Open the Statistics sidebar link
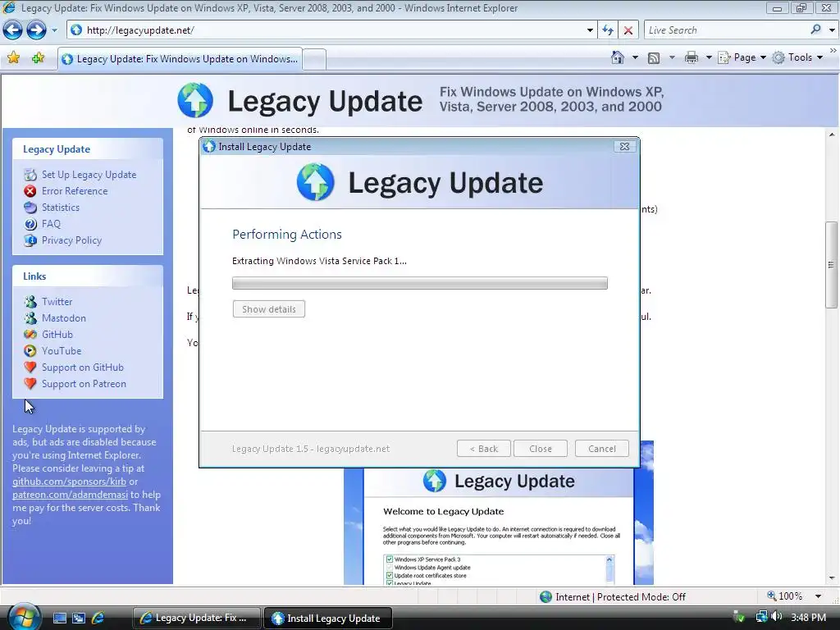This screenshot has height=630, width=840. pyautogui.click(x=61, y=208)
